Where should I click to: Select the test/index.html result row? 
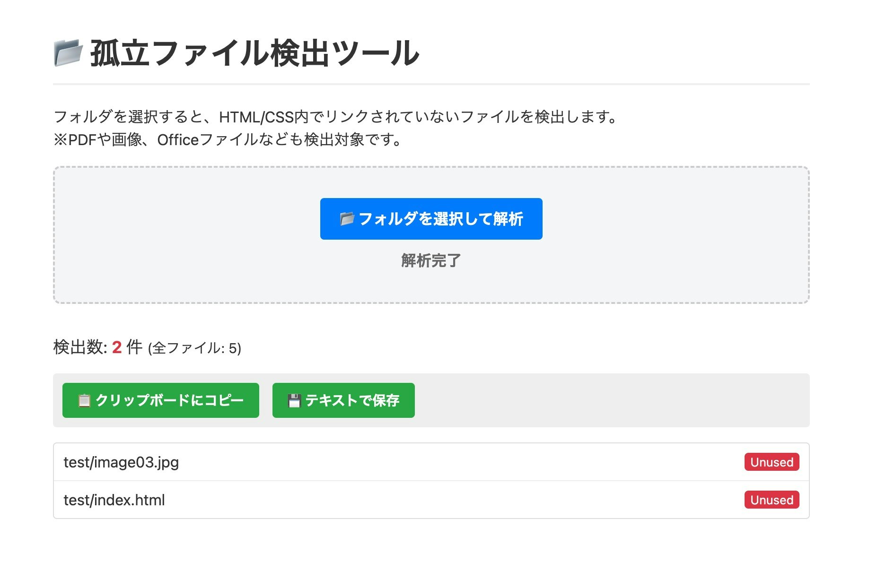click(x=431, y=500)
